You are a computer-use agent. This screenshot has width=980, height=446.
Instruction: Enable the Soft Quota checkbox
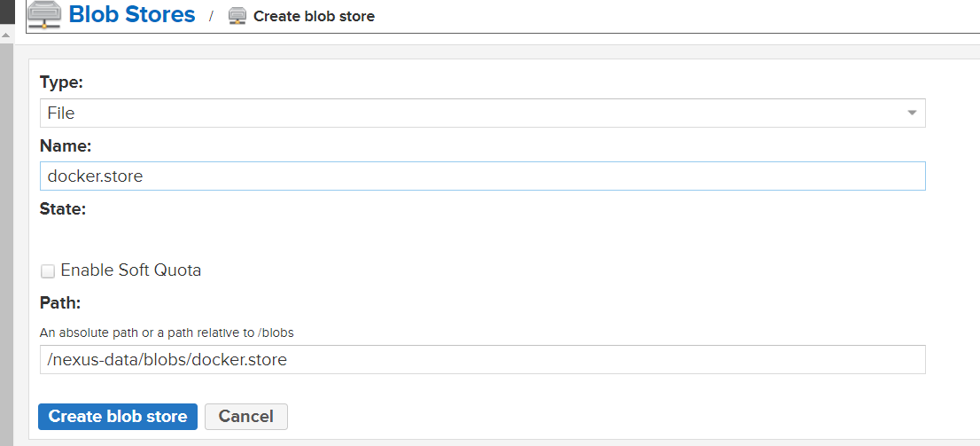[48, 271]
